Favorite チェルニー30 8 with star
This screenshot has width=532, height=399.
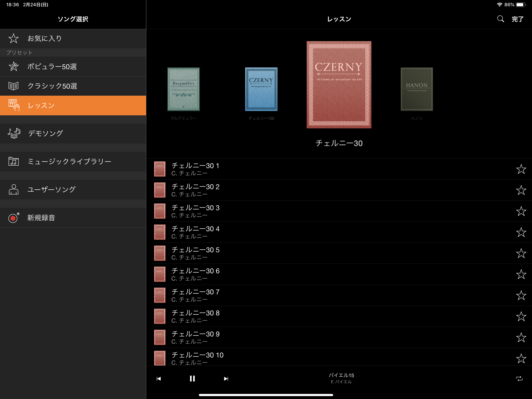click(521, 316)
